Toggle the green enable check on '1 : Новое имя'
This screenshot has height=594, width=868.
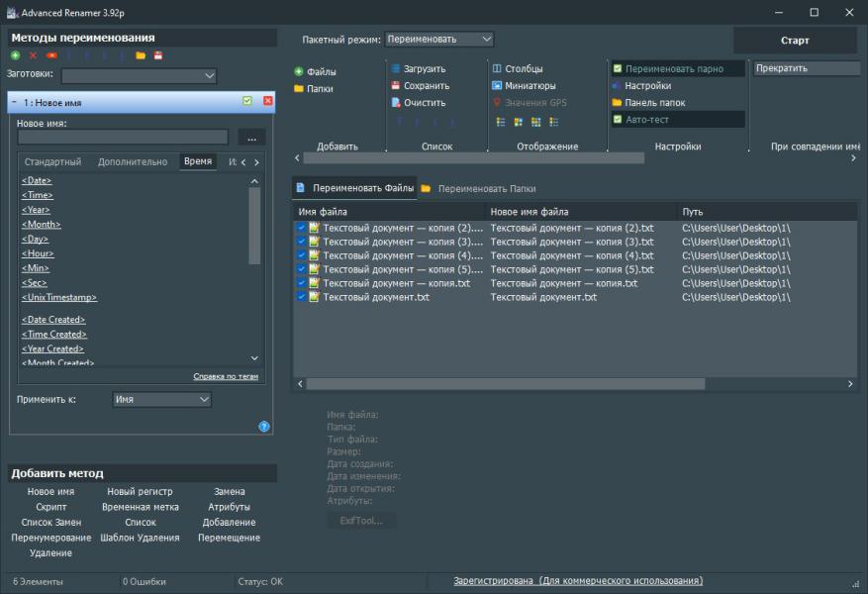point(247,101)
